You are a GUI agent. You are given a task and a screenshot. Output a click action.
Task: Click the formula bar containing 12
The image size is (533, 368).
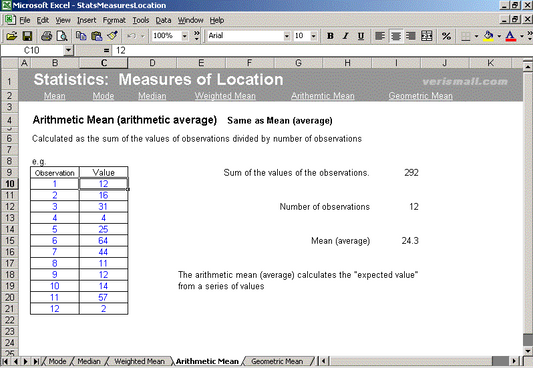click(x=321, y=51)
